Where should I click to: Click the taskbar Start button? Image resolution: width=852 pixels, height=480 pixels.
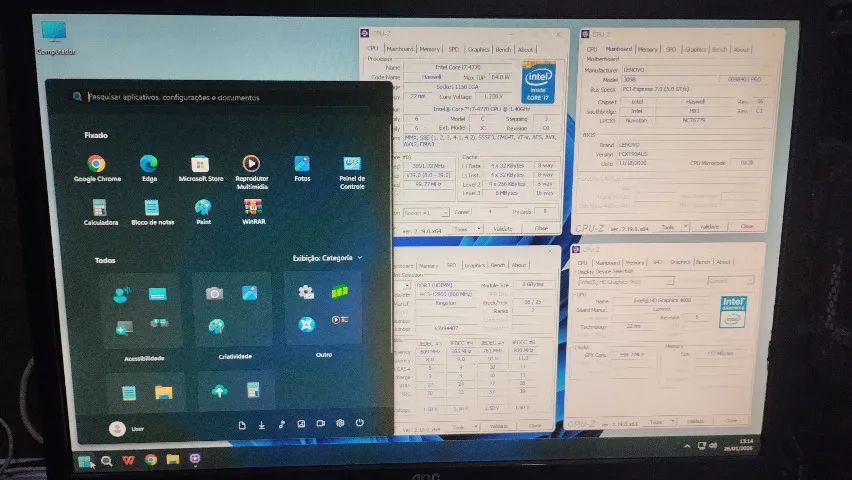(x=85, y=462)
